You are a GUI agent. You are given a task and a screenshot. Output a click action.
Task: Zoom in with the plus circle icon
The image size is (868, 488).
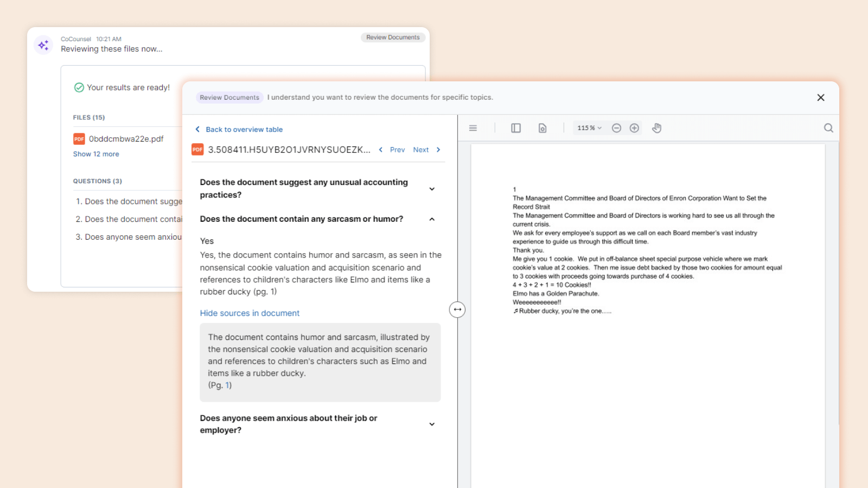coord(634,128)
